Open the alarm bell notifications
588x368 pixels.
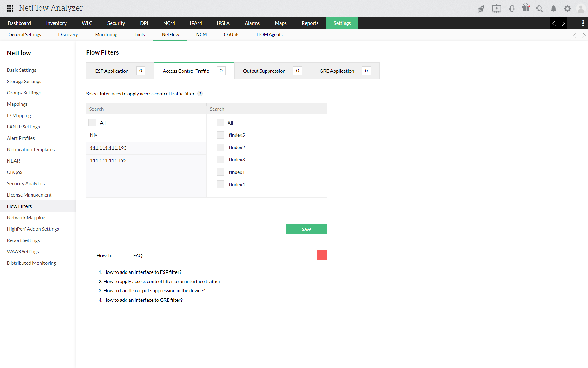coord(553,9)
